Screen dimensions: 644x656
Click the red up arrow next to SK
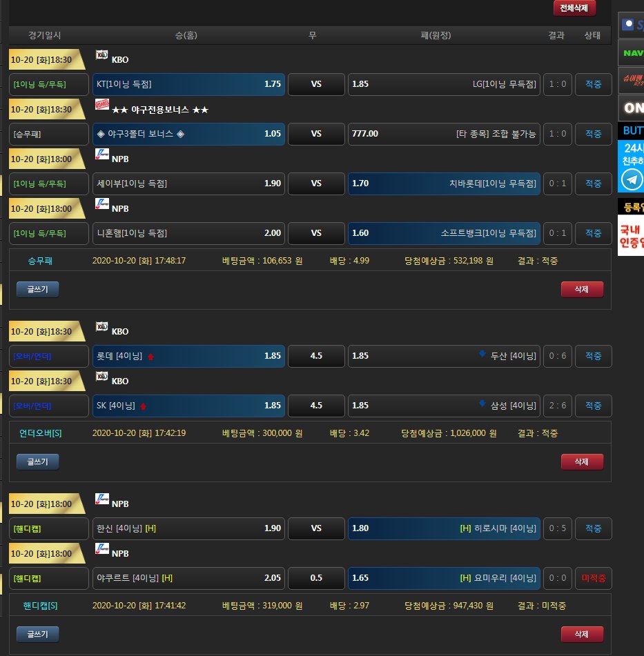[x=144, y=406]
